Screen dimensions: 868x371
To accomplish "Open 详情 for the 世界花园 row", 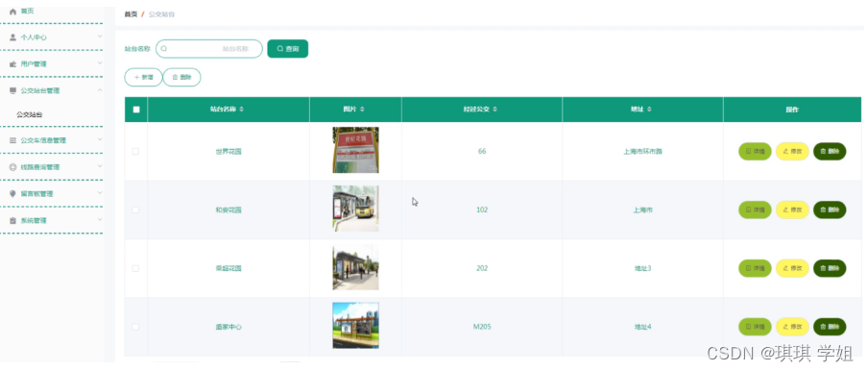I will click(755, 151).
